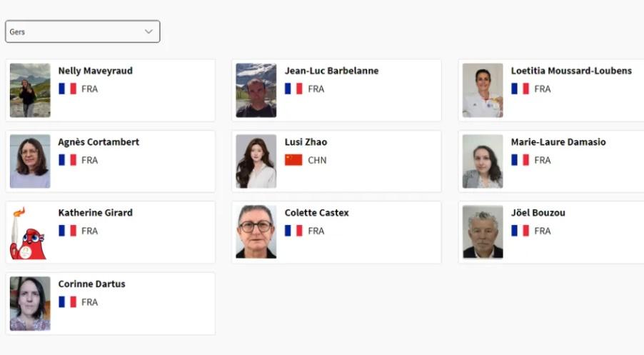Select Loetitia Moussard-Loubens' photo thumbnail
Image resolution: width=644 pixels, height=355 pixels.
point(483,90)
